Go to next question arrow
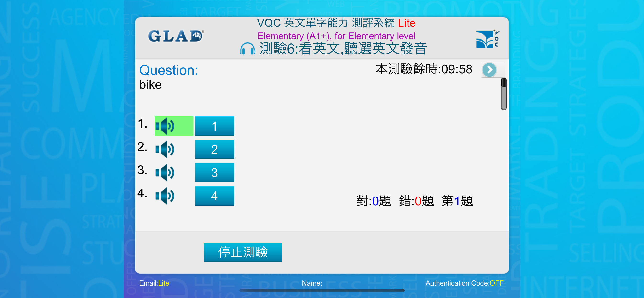Viewport: 644px width, 298px height. 489,70
